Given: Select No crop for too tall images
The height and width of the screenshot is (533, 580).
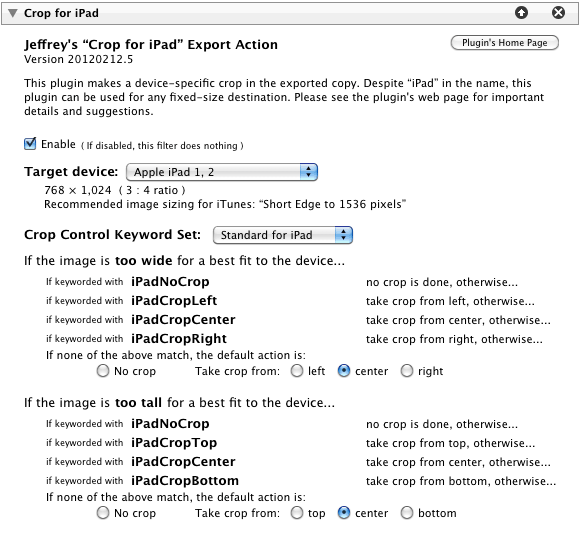Looking at the screenshot, I should 103,513.
